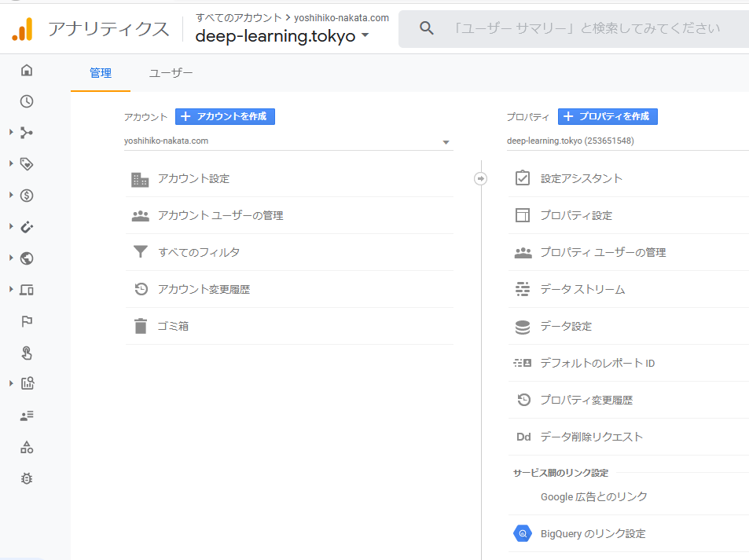Open the Home icon in the sidebar
749x560 pixels.
(x=27, y=70)
